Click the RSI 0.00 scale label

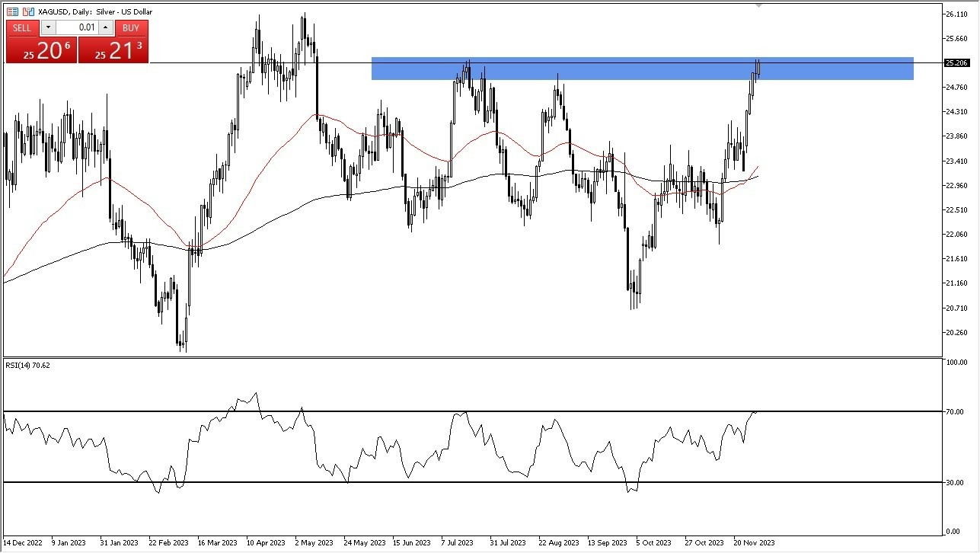953,531
